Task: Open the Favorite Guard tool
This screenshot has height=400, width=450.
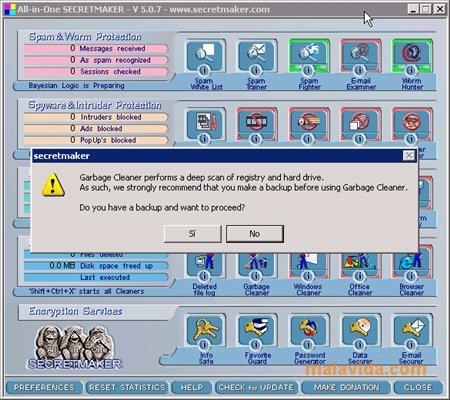Action: coord(256,329)
